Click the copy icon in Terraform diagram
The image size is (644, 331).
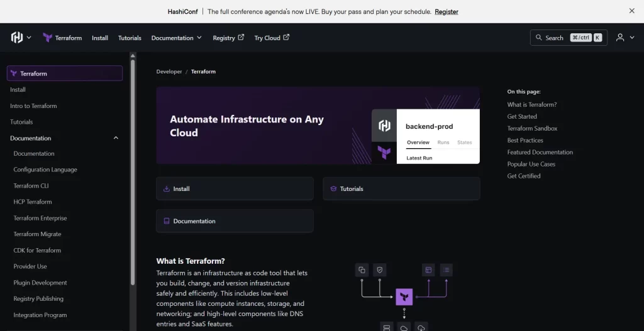point(362,270)
